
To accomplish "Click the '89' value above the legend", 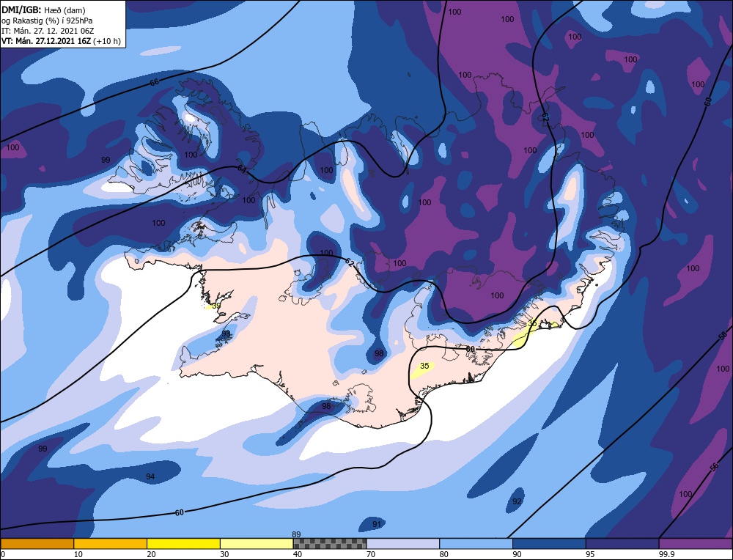I will (x=296, y=534).
